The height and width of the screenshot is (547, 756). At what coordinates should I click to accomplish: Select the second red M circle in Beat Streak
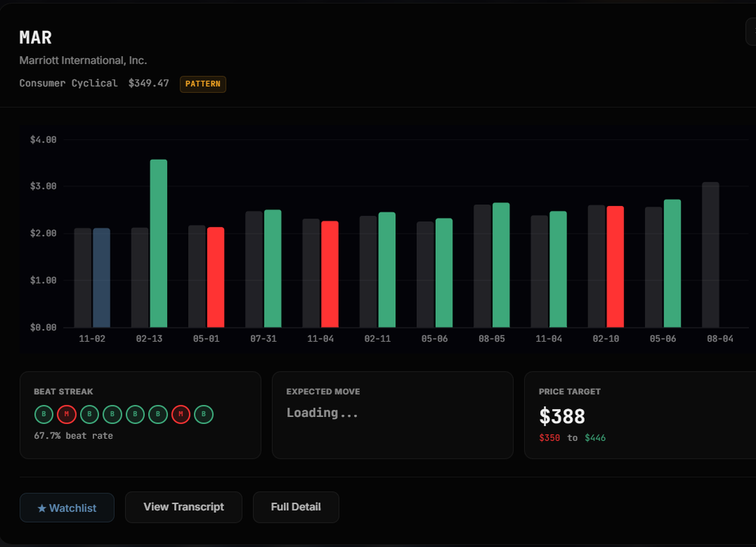pos(181,415)
